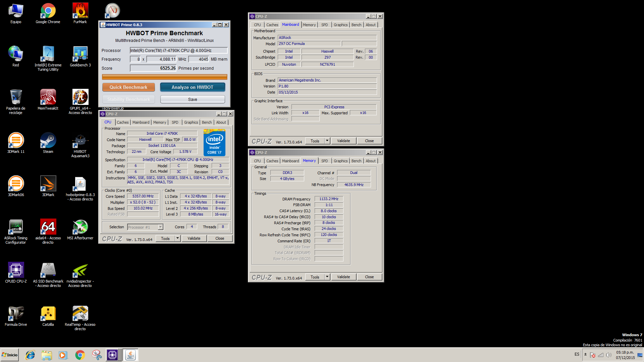
Task: Open Geekbench 3 shortcut
Action: tap(80, 56)
